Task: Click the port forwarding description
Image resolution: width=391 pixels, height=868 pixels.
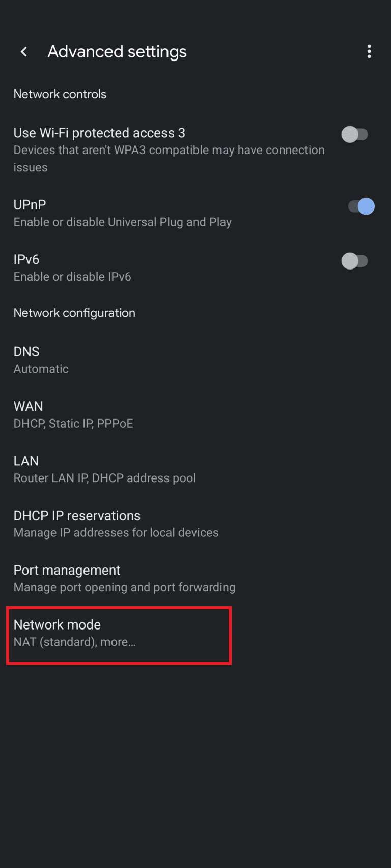Action: [124, 587]
